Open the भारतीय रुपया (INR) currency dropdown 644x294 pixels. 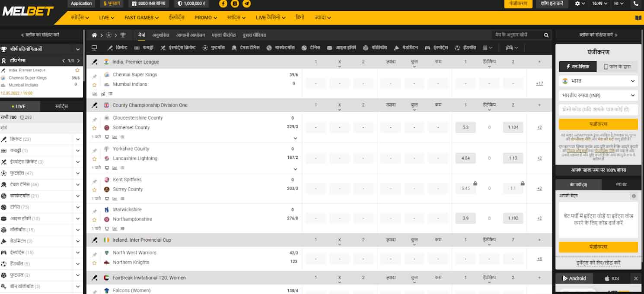tap(598, 95)
